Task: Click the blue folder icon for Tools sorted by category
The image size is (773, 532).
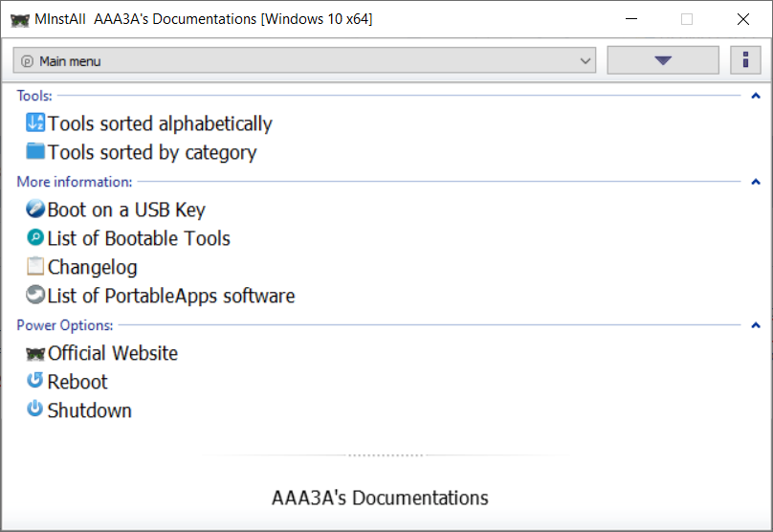Action: pos(35,151)
